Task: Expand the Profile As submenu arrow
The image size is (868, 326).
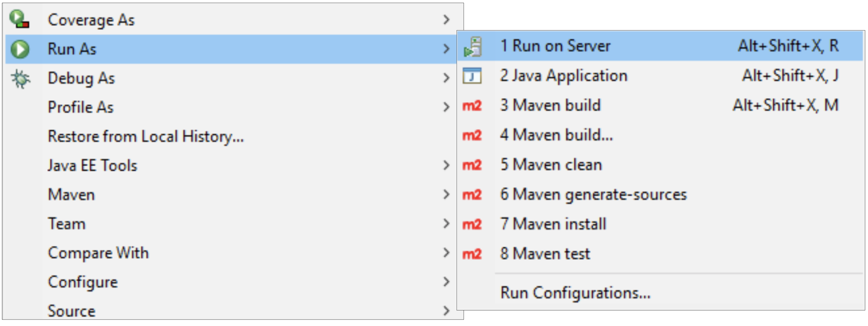Action: (446, 107)
